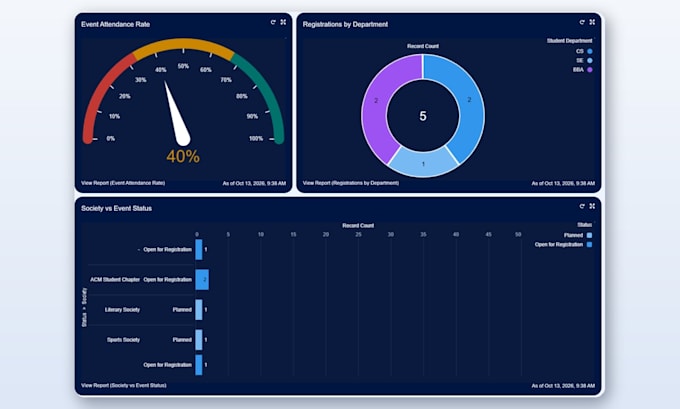The image size is (680, 409).
Task: Click the 40% gauge value
Action: tap(183, 157)
